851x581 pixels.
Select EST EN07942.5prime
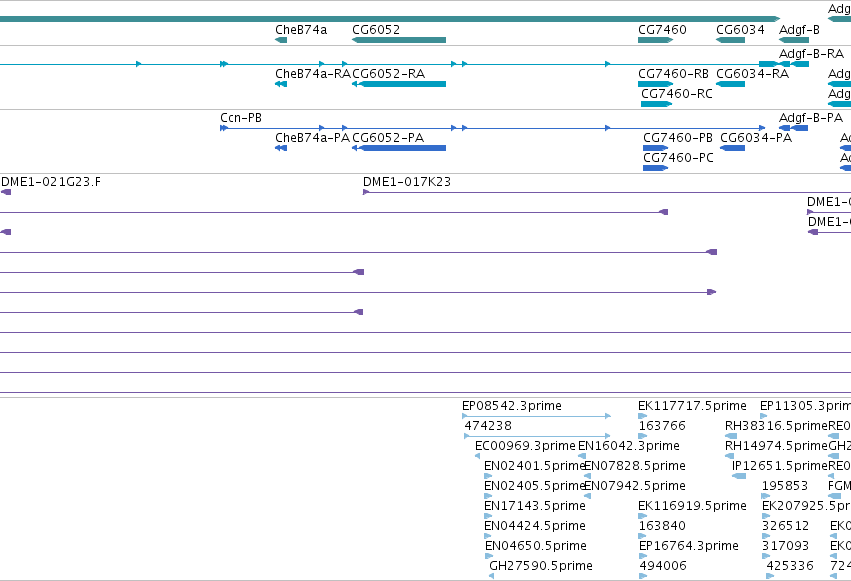click(x=587, y=496)
